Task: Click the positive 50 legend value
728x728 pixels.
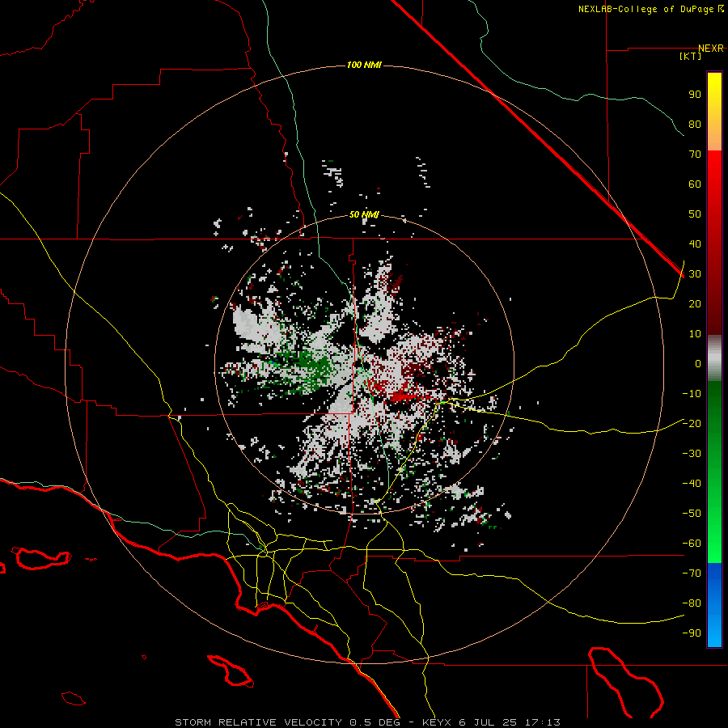Action: pos(695,214)
